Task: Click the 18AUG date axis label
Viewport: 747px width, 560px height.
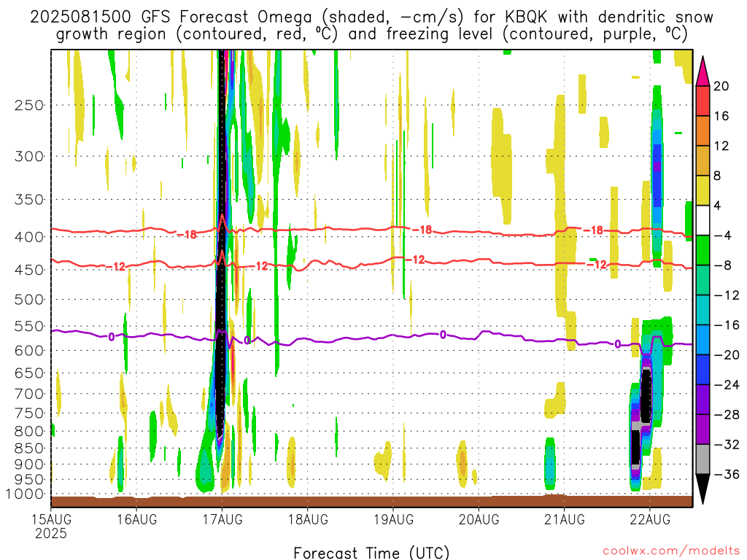Action: click(308, 519)
